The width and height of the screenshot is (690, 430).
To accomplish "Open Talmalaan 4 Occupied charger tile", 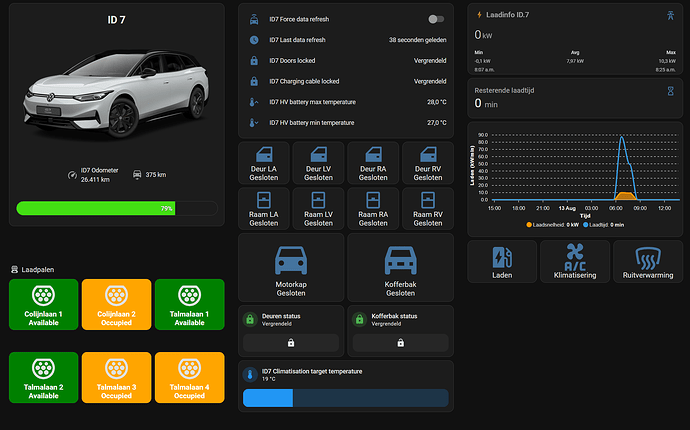I will (x=190, y=378).
